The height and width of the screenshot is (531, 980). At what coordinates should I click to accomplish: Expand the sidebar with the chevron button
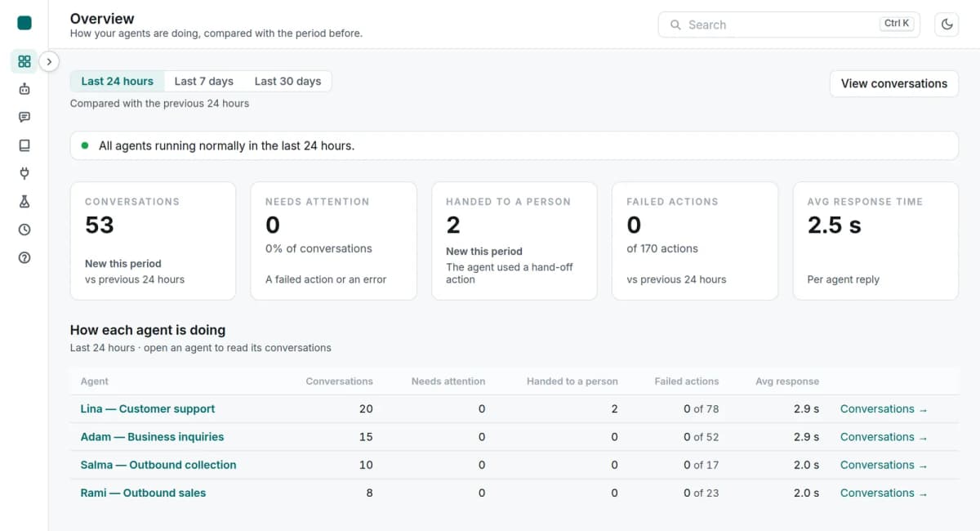[49, 61]
